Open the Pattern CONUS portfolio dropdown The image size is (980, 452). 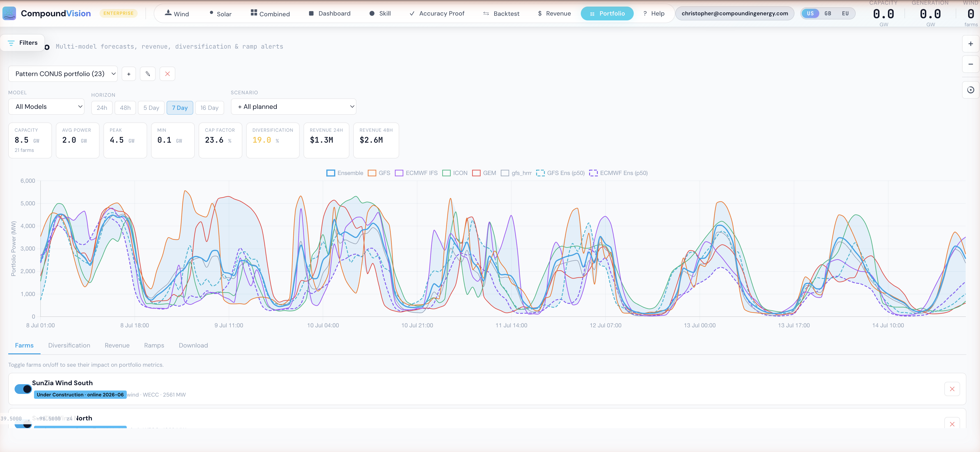(63, 74)
